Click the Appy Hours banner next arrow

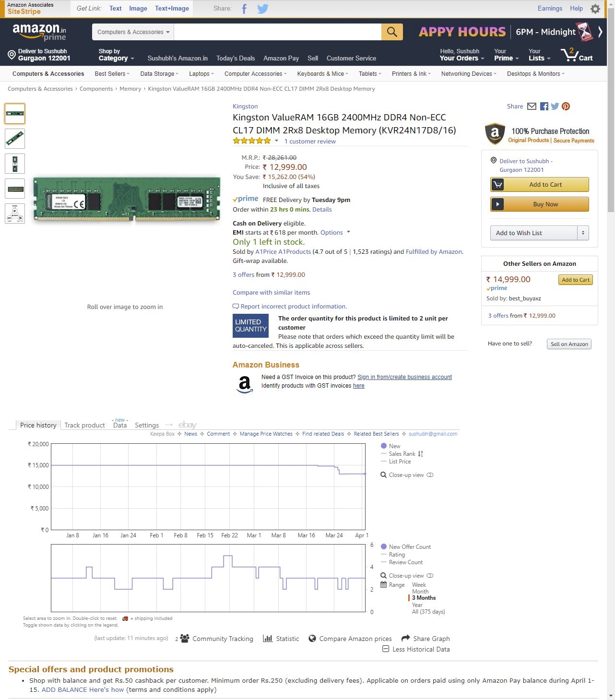click(x=600, y=32)
